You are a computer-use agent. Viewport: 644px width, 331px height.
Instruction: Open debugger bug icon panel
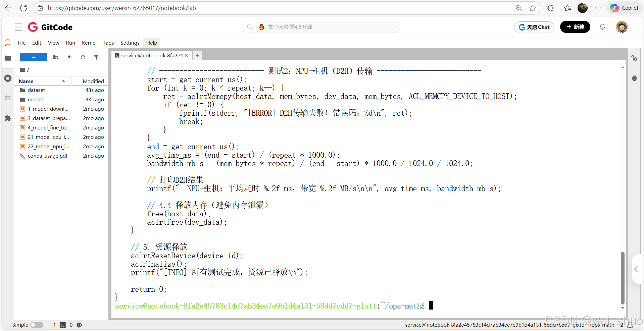click(x=634, y=78)
